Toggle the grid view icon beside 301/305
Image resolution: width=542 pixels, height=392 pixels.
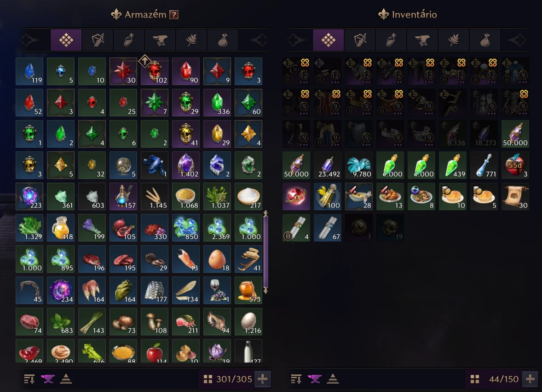tap(208, 379)
